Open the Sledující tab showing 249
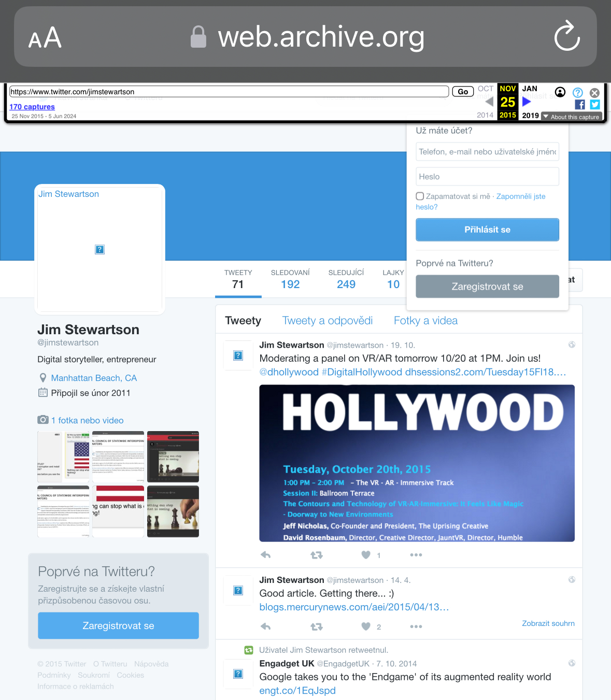Image resolution: width=611 pixels, height=700 pixels. click(346, 279)
